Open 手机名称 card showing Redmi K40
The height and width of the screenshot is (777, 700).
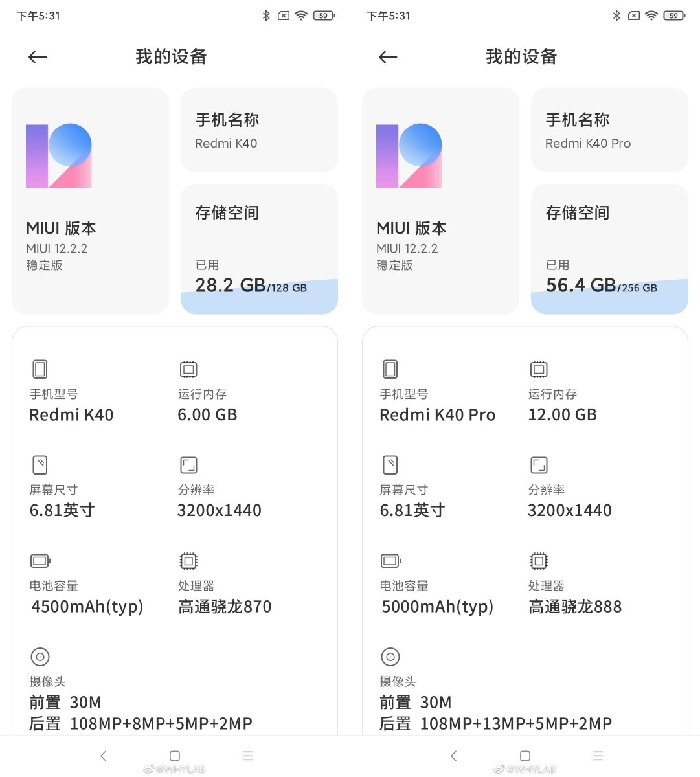tap(259, 130)
